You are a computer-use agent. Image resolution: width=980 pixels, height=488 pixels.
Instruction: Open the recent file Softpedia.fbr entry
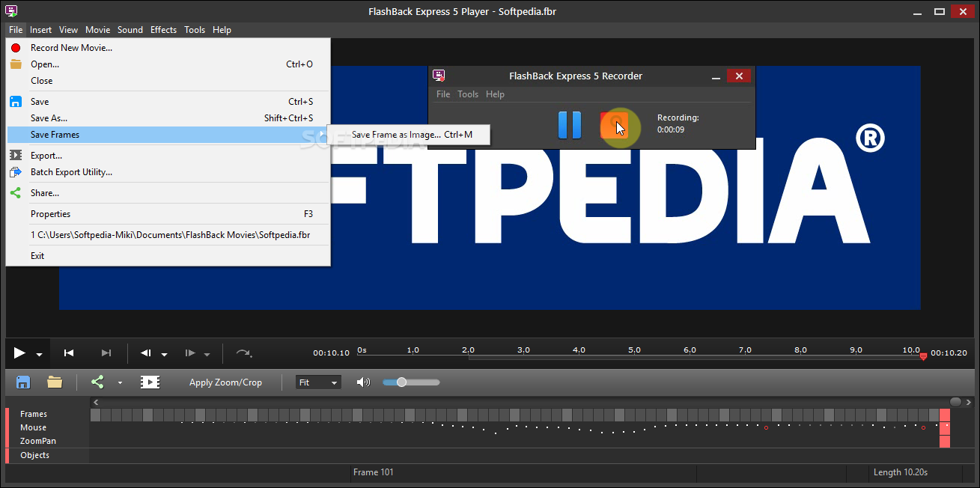point(168,235)
